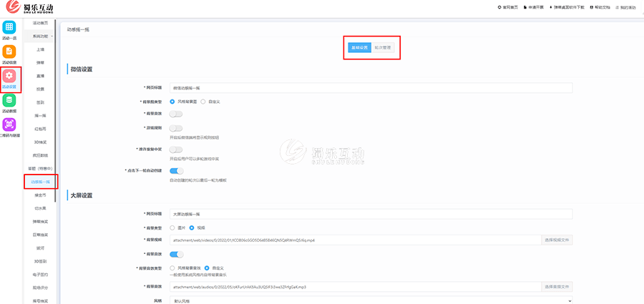Open 直播 in the side menu
The width and height of the screenshot is (644, 304).
click(x=40, y=76)
